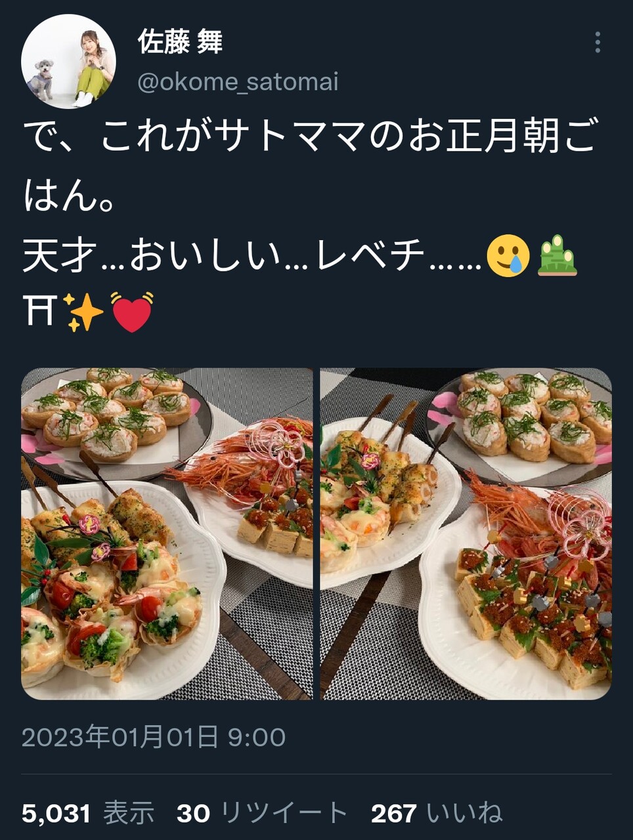
Task: Open the @okome_satomai handle link
Action: click(238, 82)
